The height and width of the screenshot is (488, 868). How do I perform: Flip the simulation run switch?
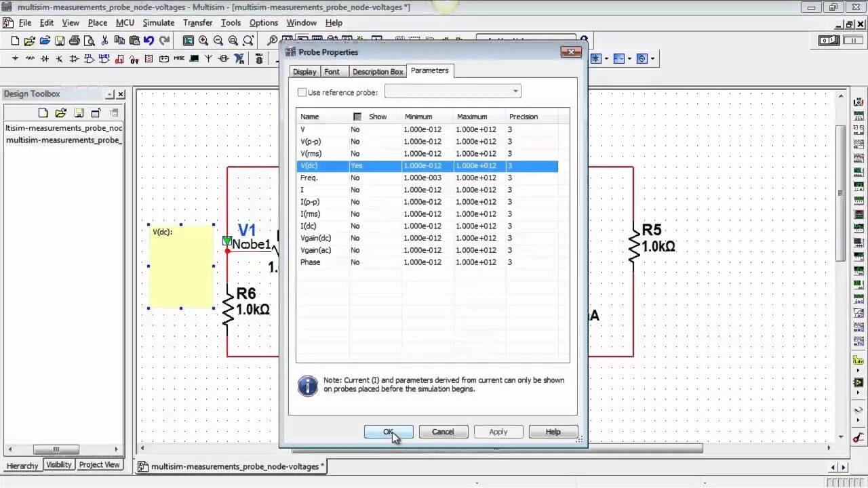click(x=829, y=41)
